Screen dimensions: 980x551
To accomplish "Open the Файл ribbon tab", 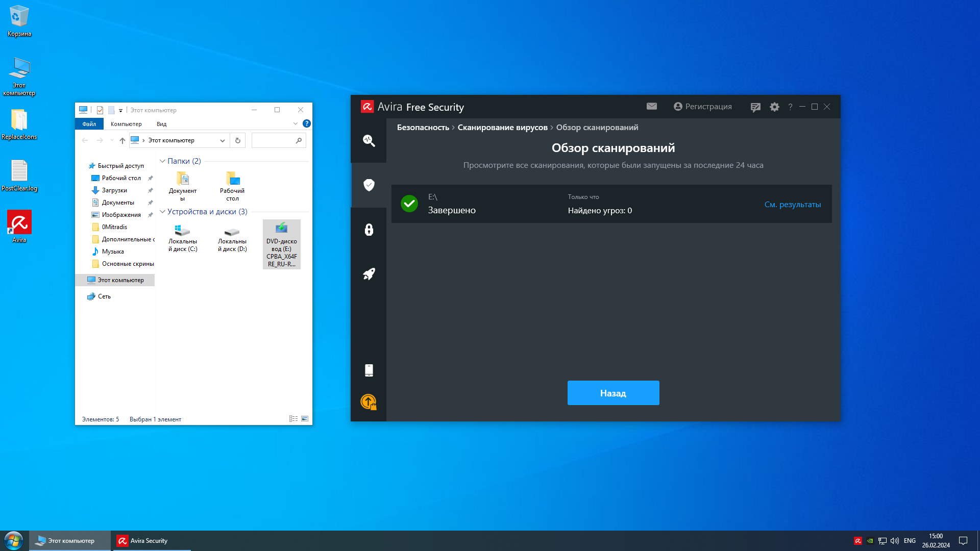I will (x=89, y=124).
